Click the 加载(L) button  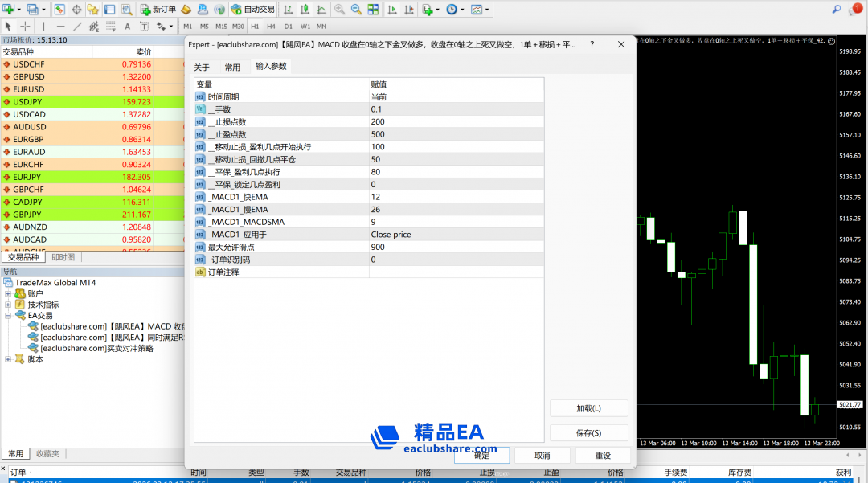[588, 408]
